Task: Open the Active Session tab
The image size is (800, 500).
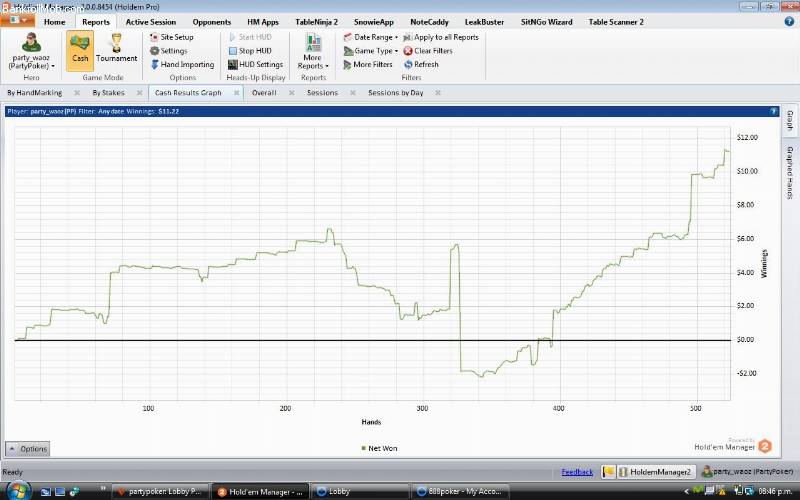Action: (x=151, y=22)
